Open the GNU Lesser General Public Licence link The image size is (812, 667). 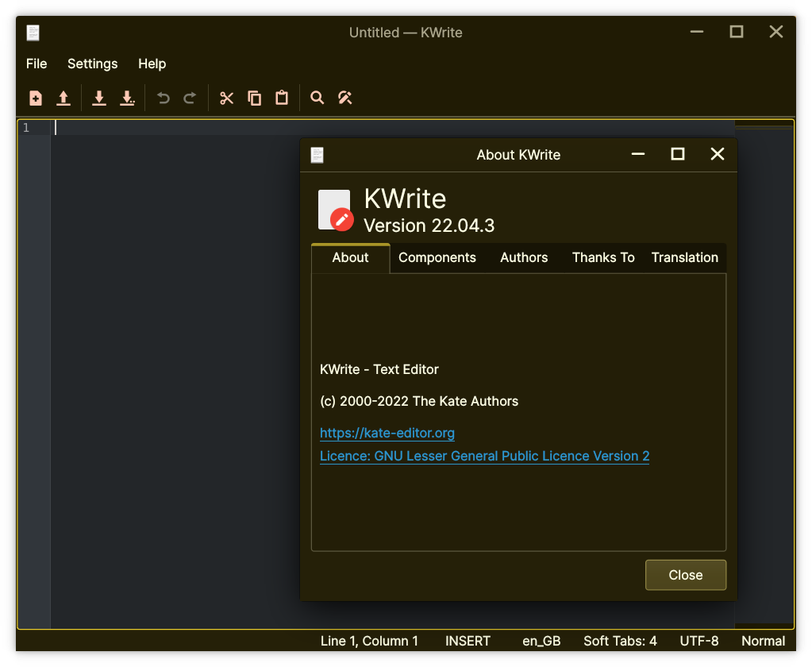pyautogui.click(x=485, y=456)
